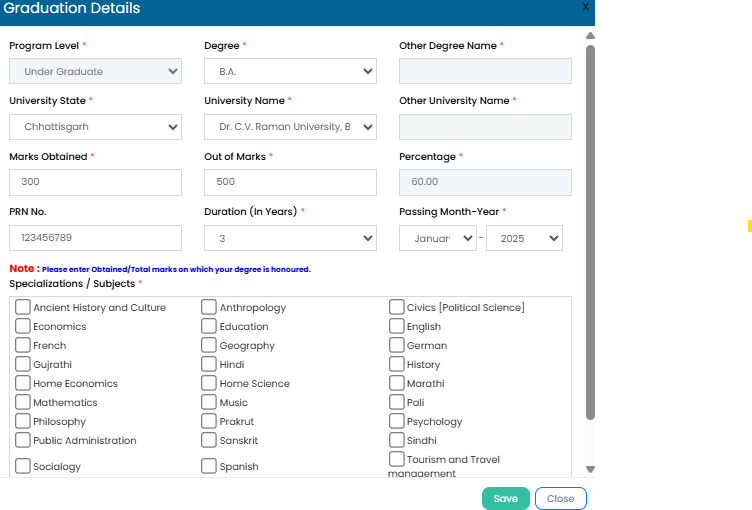Click the scrollbar up arrow
The height and width of the screenshot is (510, 752).
click(x=590, y=36)
